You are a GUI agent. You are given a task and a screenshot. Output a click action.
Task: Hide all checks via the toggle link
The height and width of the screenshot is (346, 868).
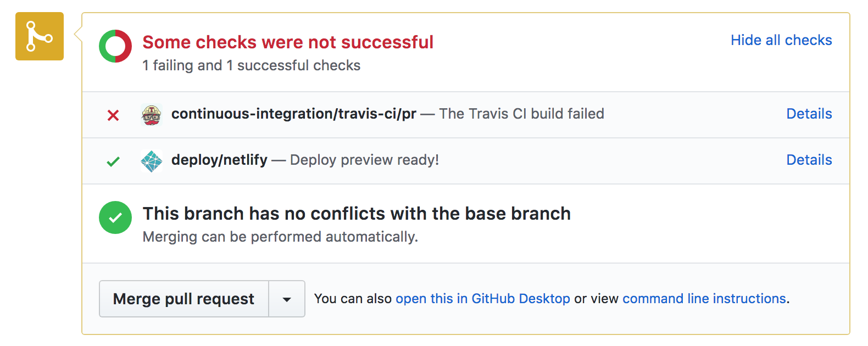pos(781,40)
